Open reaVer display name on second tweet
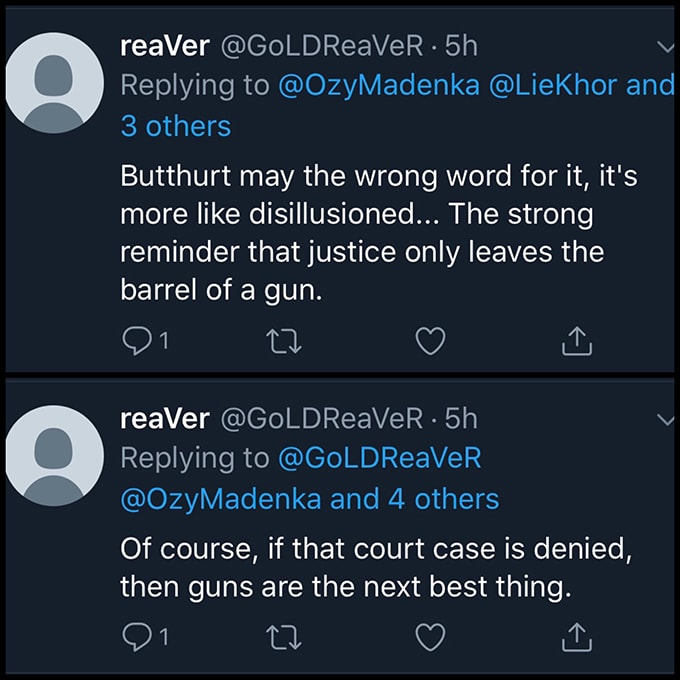Screen dimensions: 680x680 (x=164, y=418)
